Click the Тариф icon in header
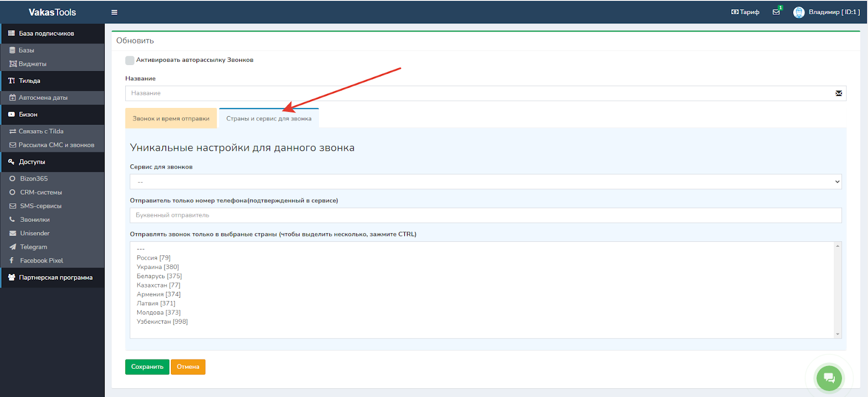Viewport: 868px width, 397px height. pyautogui.click(x=735, y=12)
